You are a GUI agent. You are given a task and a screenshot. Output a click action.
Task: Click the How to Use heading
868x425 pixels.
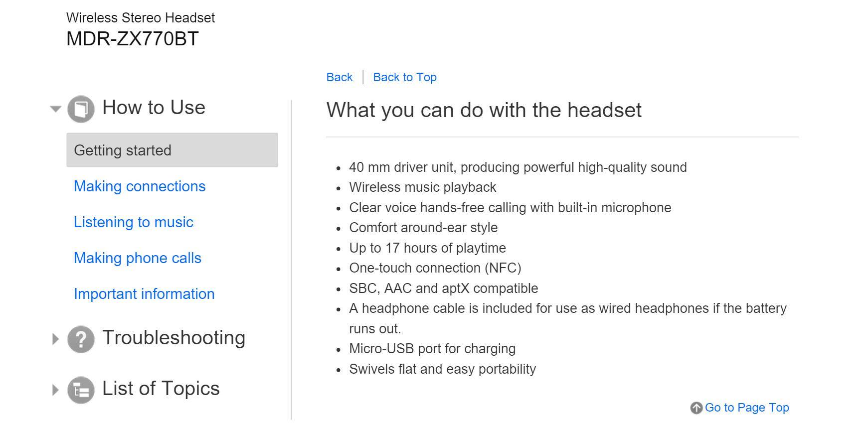[154, 108]
